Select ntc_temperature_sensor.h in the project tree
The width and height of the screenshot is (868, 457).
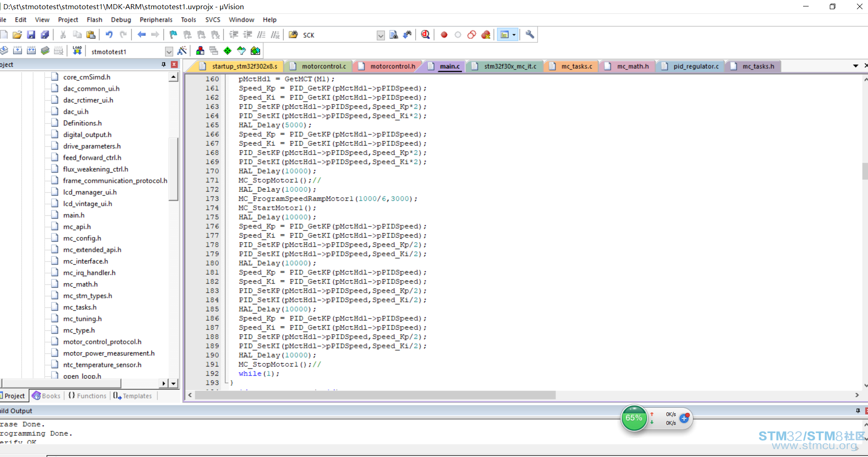[102, 364]
